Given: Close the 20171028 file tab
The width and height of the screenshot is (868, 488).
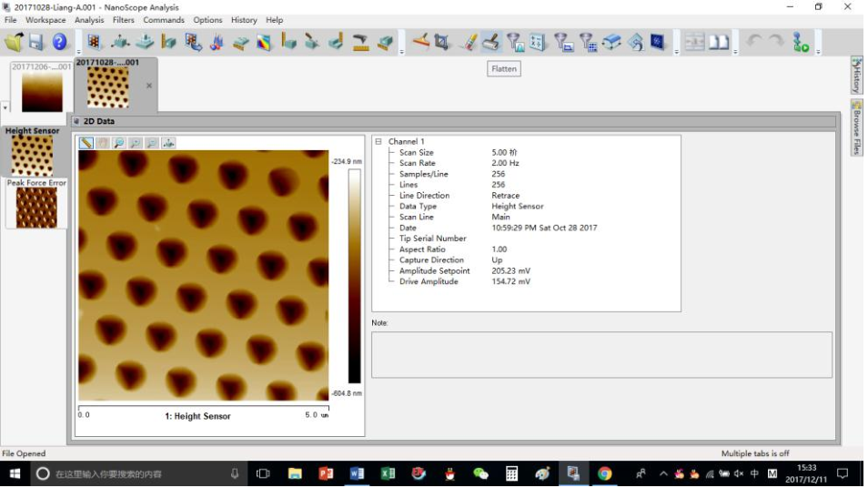Looking at the screenshot, I should (149, 86).
